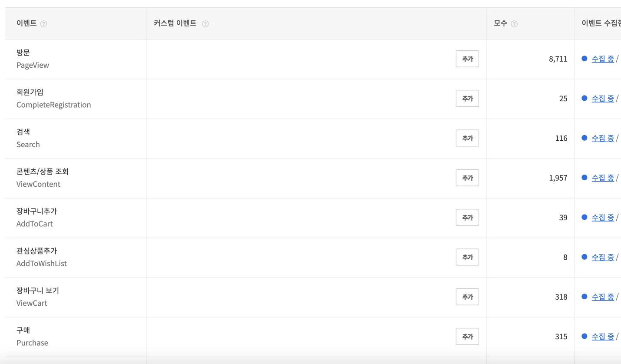Click the 8,711 count for PageView
This screenshot has height=364, width=621.
click(x=558, y=59)
